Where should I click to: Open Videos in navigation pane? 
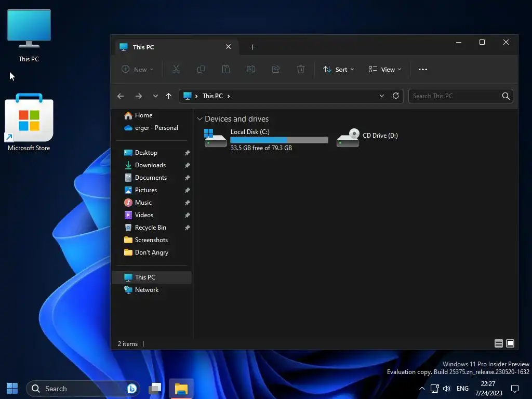click(152, 215)
